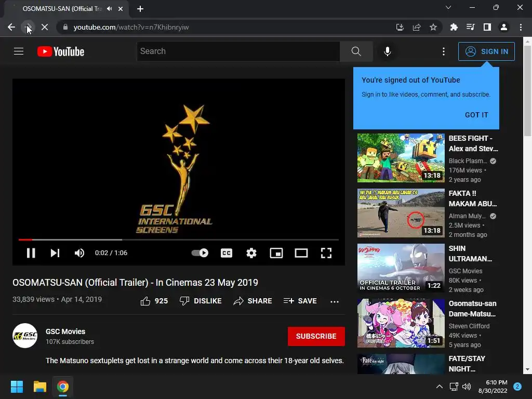This screenshot has height=399, width=532.
Task: Stop loading the page
Action: coord(45,27)
